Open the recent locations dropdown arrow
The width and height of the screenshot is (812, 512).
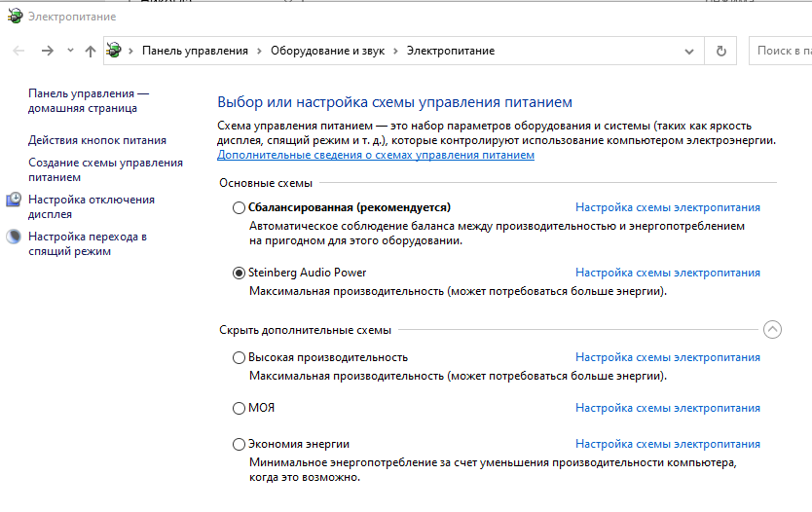tap(70, 51)
